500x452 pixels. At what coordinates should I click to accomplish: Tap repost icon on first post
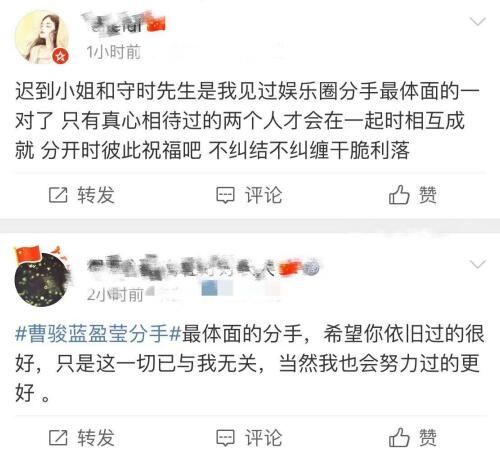(58, 195)
